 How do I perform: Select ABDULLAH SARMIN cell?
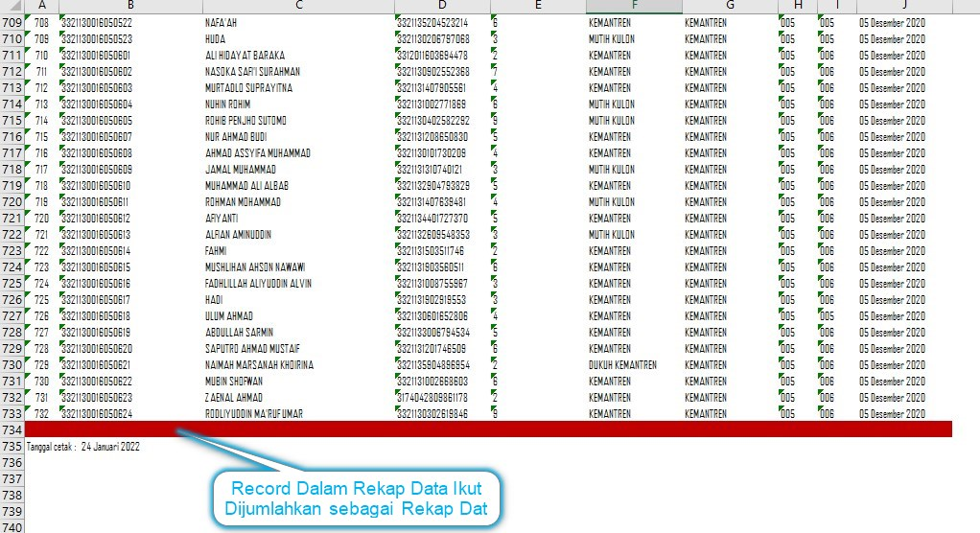(x=299, y=333)
